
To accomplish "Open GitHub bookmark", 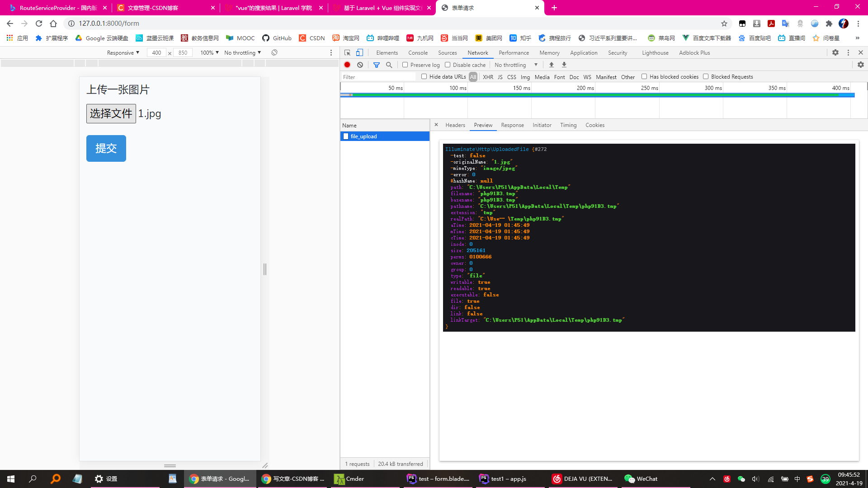I will pos(277,38).
